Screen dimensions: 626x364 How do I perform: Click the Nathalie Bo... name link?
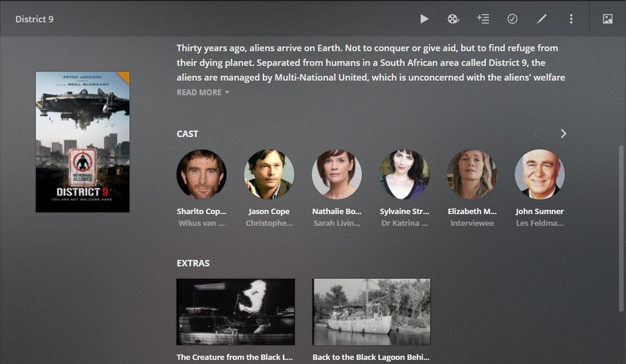click(336, 211)
